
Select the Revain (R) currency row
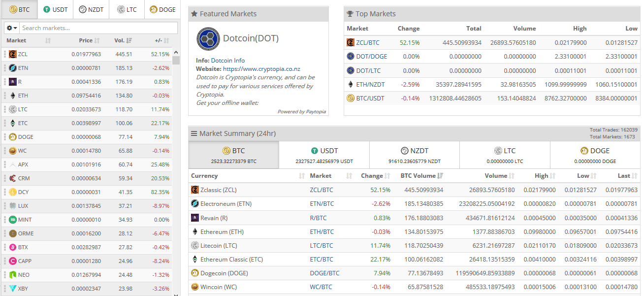point(414,218)
